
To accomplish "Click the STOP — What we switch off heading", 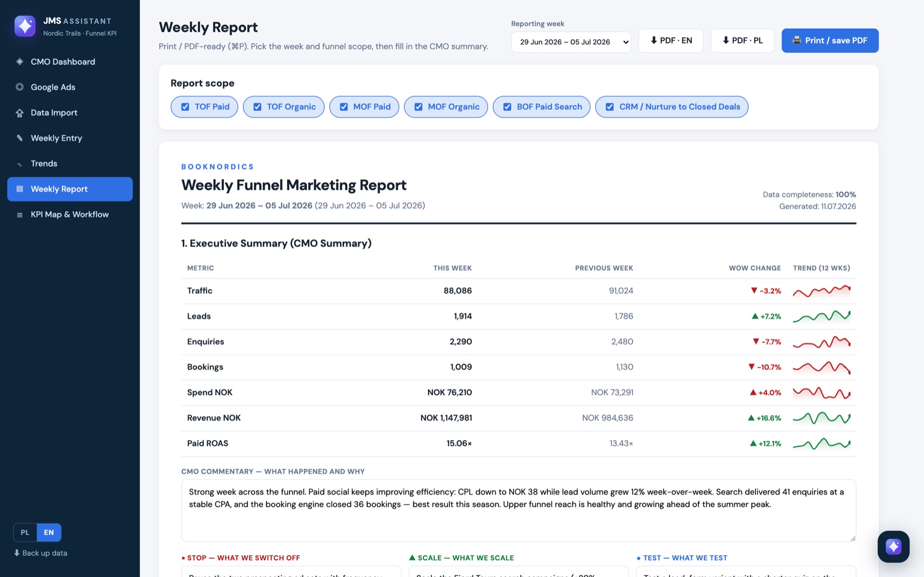I will coord(241,558).
